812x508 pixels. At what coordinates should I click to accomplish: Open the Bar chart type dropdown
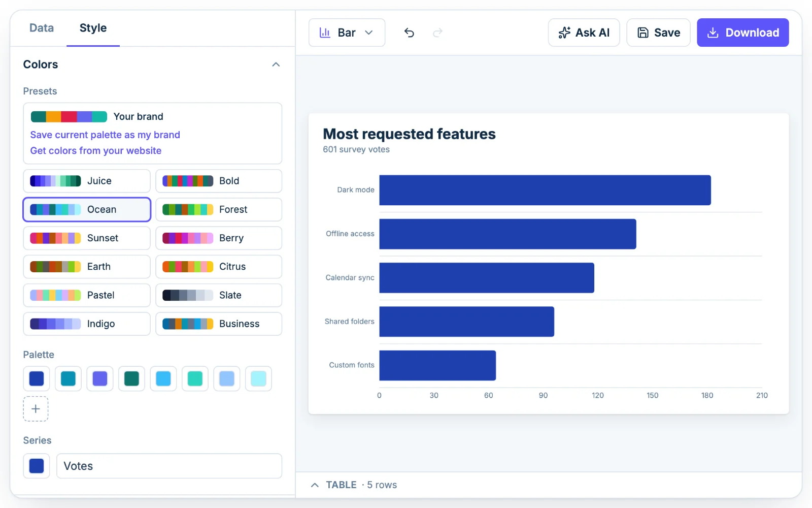[x=347, y=33]
